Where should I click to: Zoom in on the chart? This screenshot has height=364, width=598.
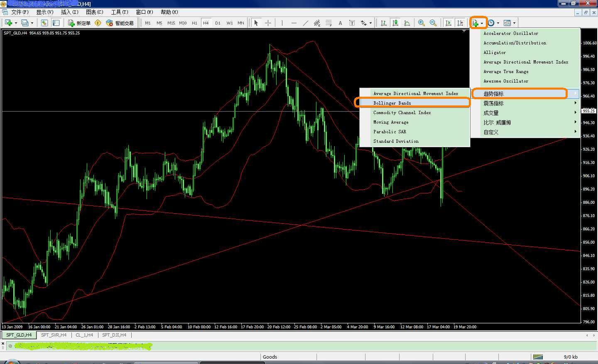pyautogui.click(x=422, y=23)
